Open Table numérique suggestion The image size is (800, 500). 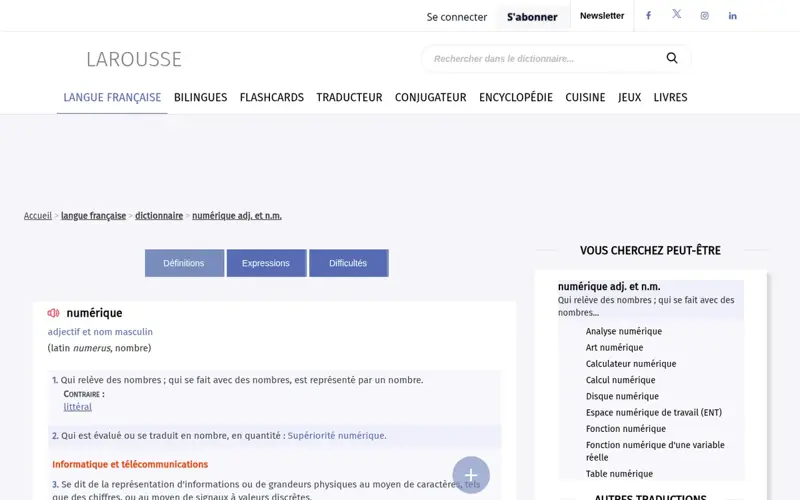[619, 474]
